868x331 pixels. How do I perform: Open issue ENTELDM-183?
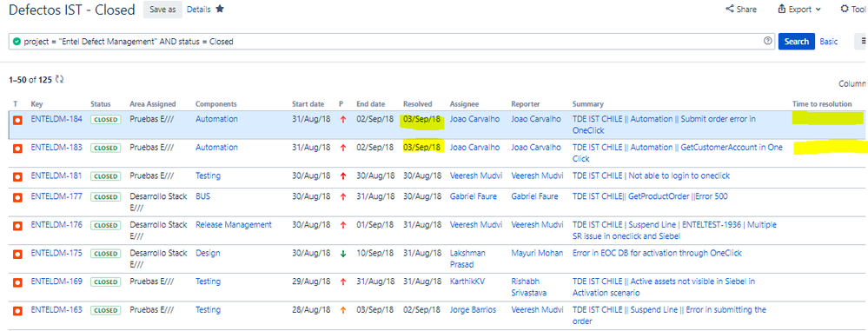point(56,147)
